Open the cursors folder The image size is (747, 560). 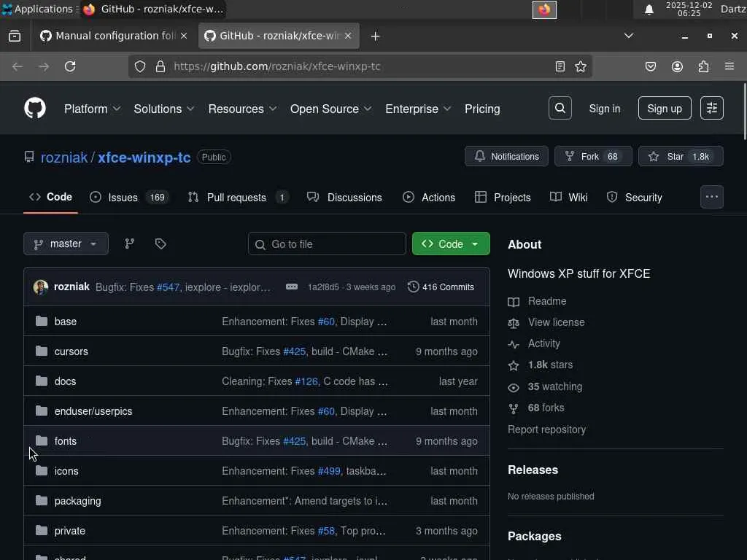pyautogui.click(x=71, y=351)
